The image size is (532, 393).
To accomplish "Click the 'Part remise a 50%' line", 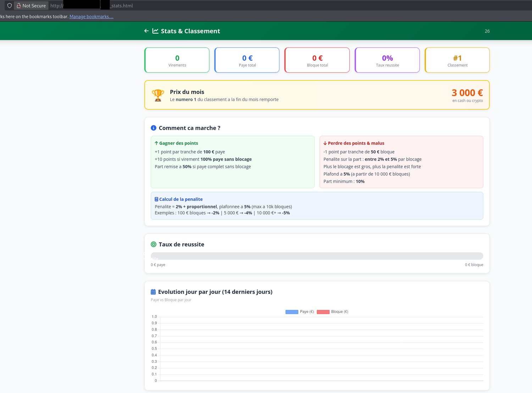I will click(203, 167).
